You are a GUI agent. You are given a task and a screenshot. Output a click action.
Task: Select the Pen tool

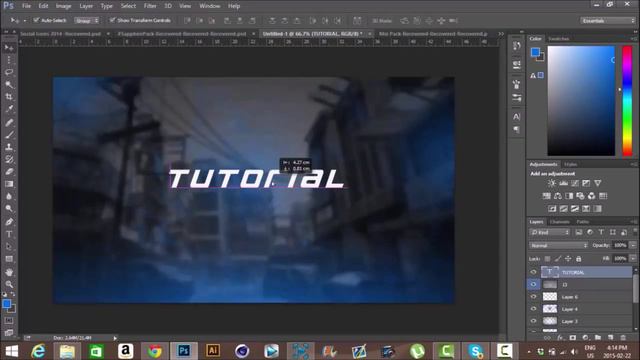click(x=9, y=222)
